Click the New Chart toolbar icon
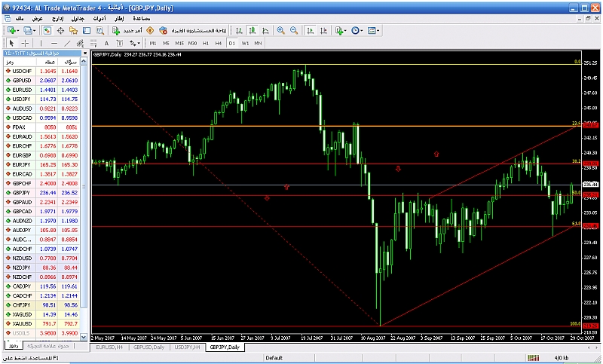This screenshot has width=603, height=364. click(x=11, y=30)
